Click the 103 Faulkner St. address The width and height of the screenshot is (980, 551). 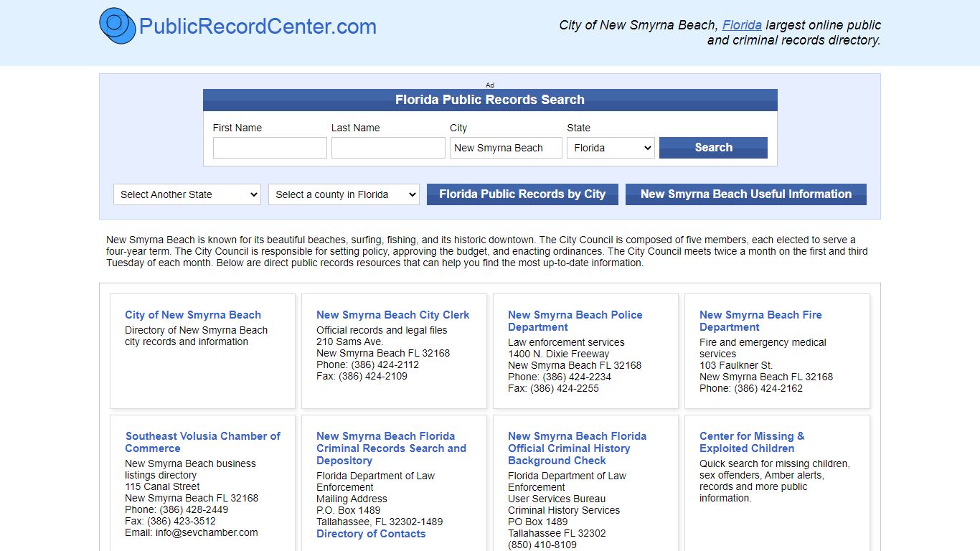click(736, 365)
